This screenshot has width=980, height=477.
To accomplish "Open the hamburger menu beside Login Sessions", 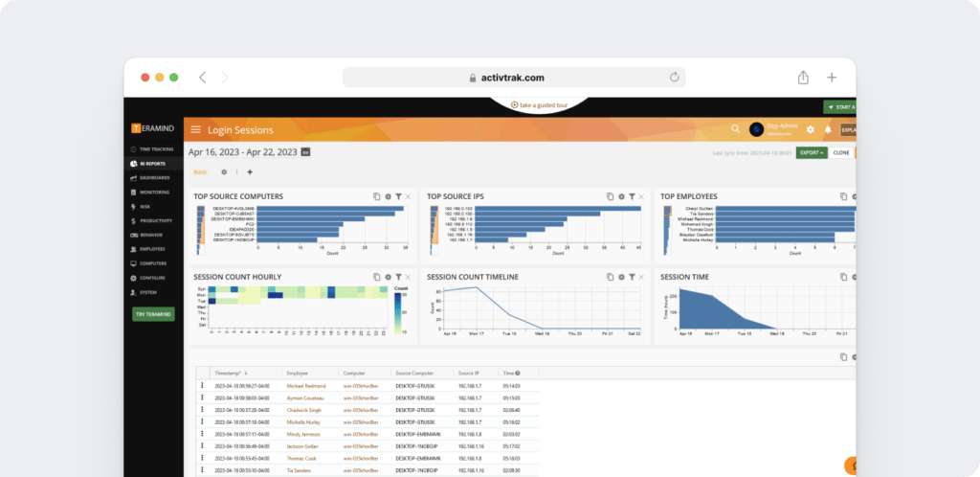I will [195, 129].
